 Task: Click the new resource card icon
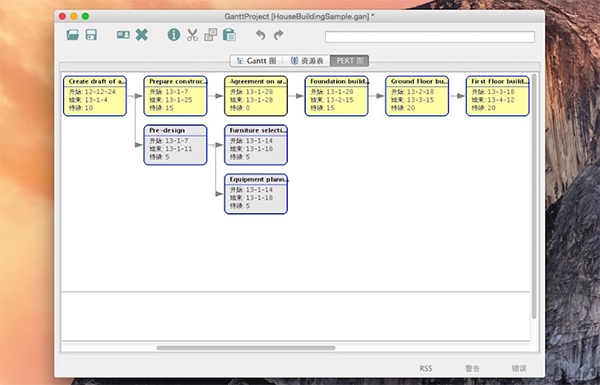pos(123,35)
